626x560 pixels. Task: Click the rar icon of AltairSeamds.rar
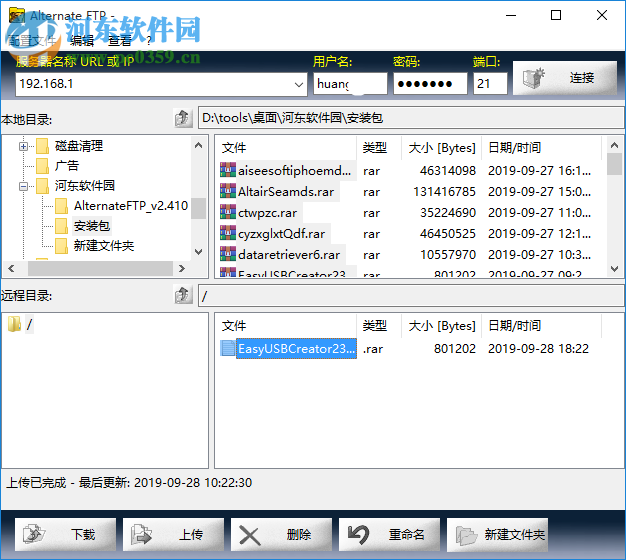click(228, 191)
